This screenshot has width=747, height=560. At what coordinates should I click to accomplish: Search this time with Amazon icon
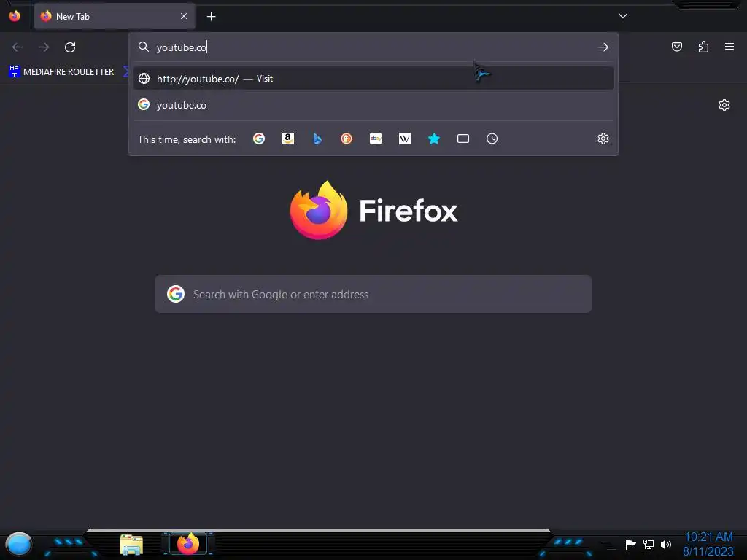[287, 139]
